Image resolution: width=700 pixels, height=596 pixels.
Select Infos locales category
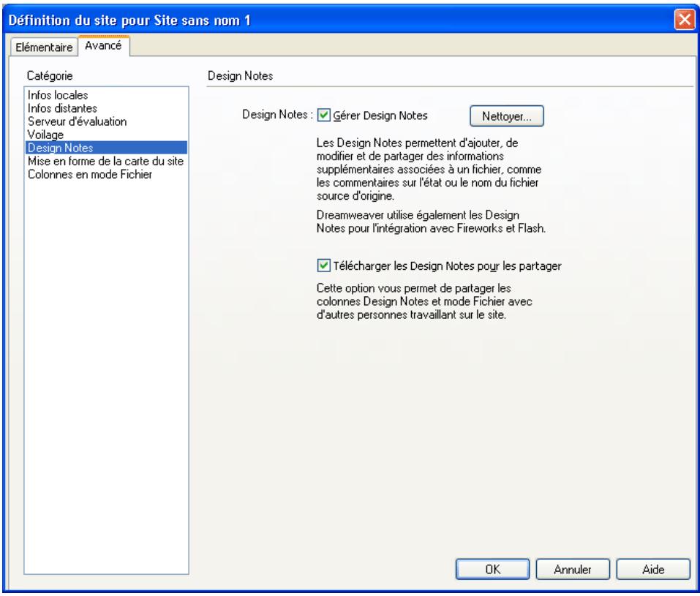point(106,95)
